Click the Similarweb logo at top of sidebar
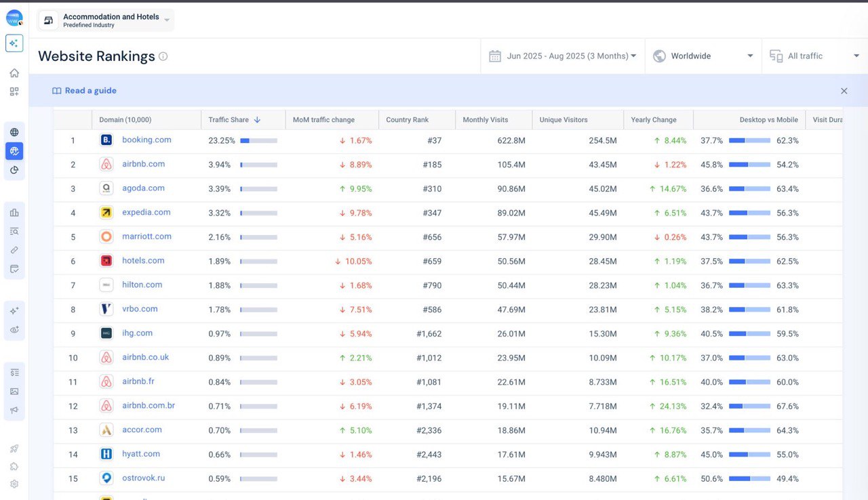This screenshot has height=500, width=868. [x=14, y=18]
